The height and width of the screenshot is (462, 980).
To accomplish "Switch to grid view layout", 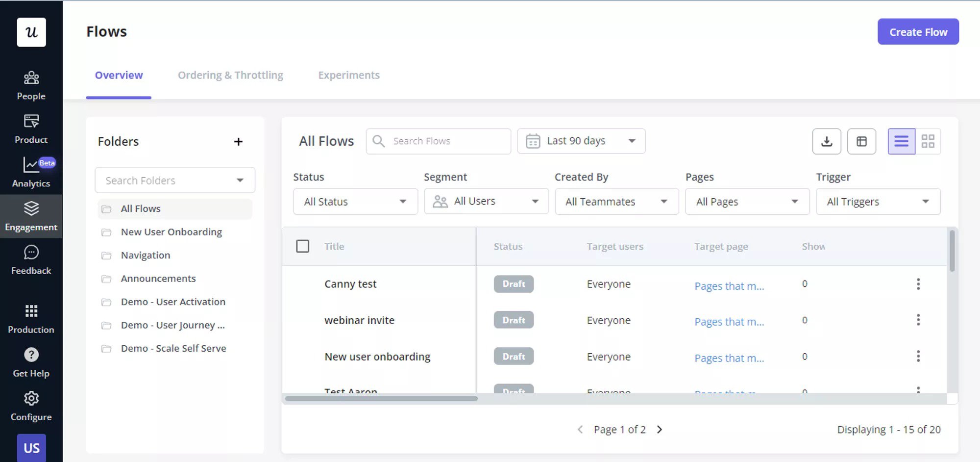I will [928, 141].
